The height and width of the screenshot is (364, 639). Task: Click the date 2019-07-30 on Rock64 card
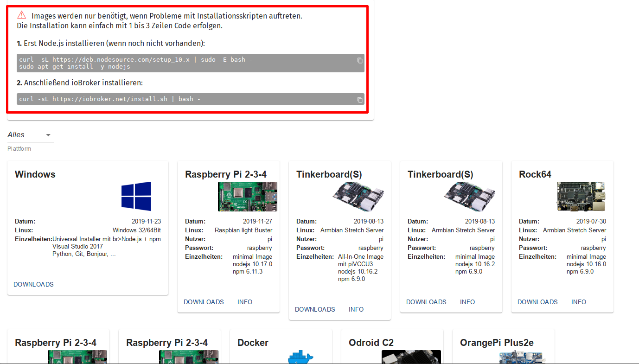[x=591, y=222]
